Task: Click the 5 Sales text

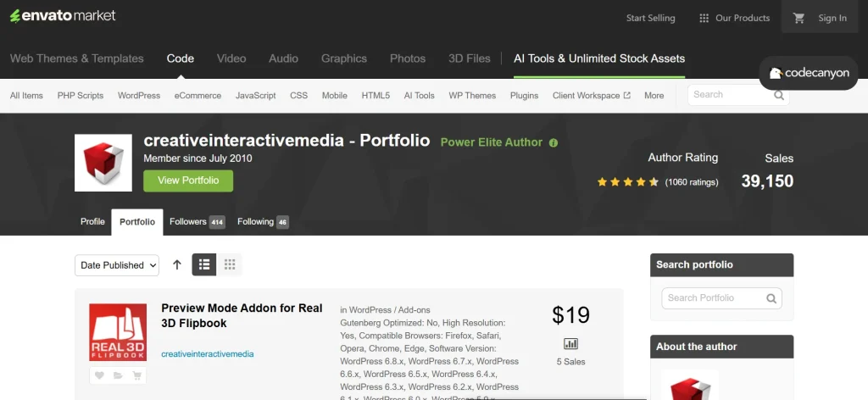Action: (x=570, y=362)
